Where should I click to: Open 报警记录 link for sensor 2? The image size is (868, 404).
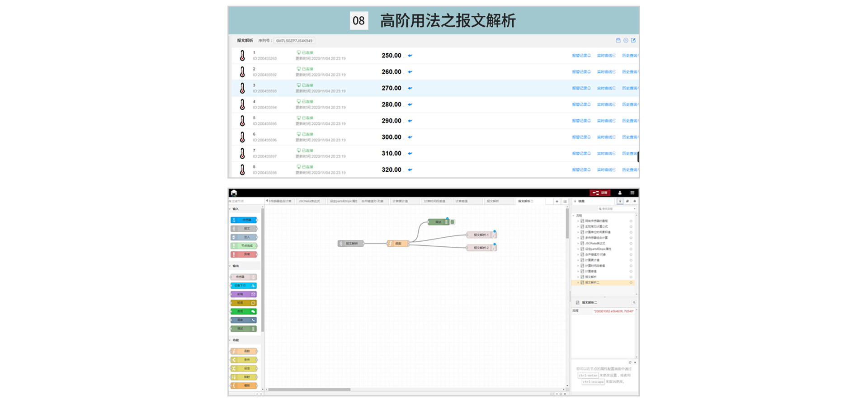tap(581, 72)
